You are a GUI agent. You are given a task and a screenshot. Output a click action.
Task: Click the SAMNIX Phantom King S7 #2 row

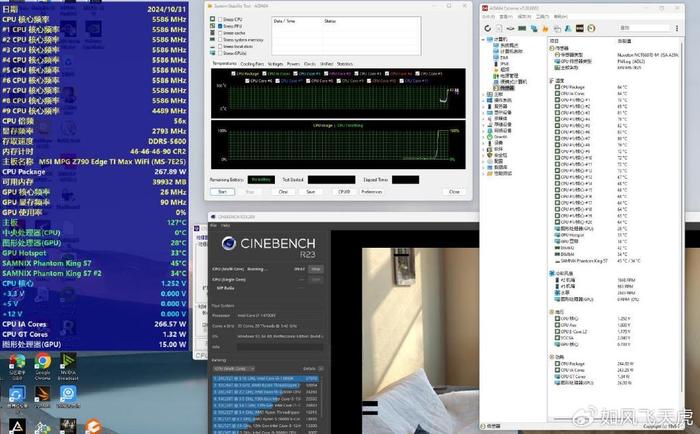pos(94,273)
